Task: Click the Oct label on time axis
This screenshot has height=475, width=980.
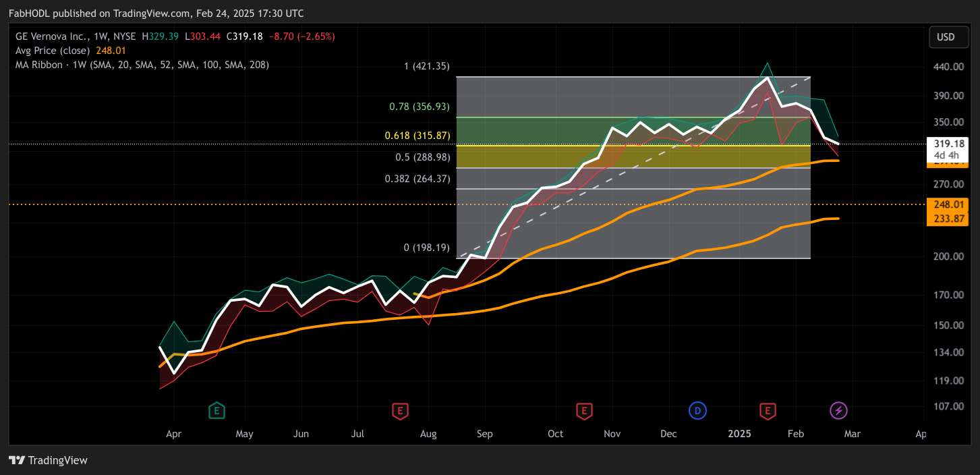Action: [x=555, y=434]
